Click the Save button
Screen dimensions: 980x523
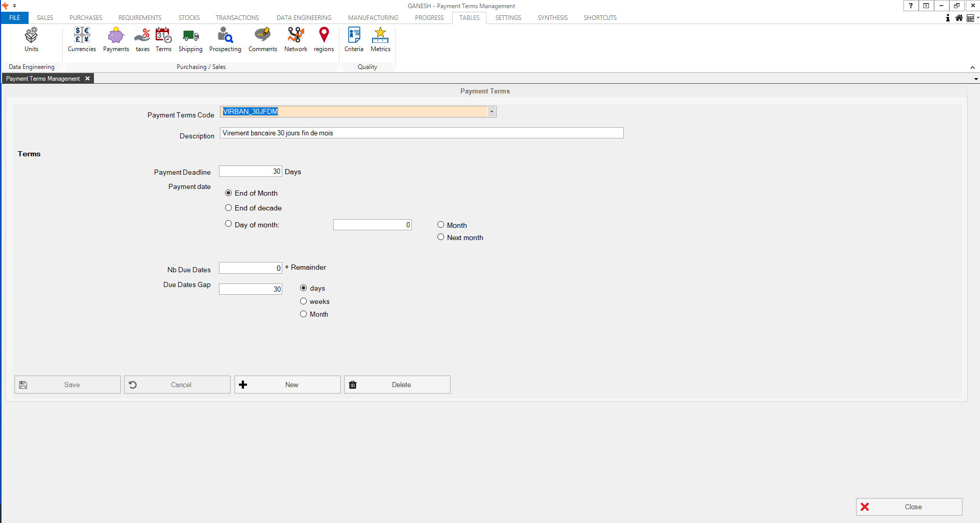click(x=67, y=385)
